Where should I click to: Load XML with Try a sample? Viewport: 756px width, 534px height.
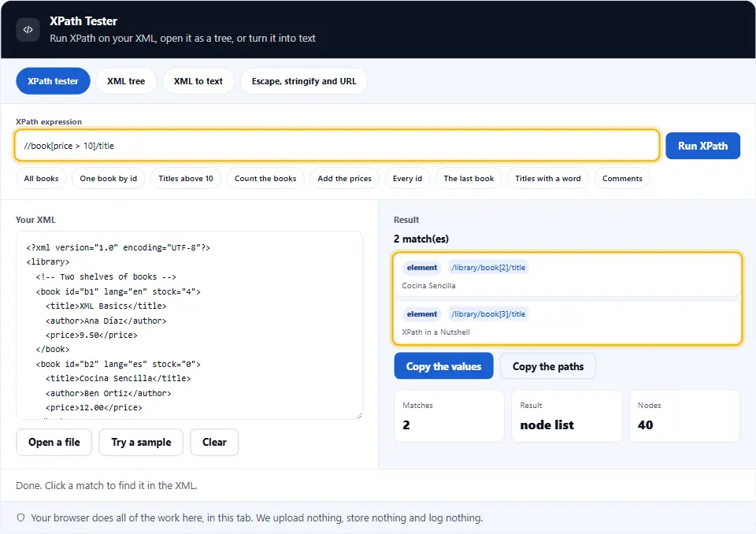pos(141,443)
